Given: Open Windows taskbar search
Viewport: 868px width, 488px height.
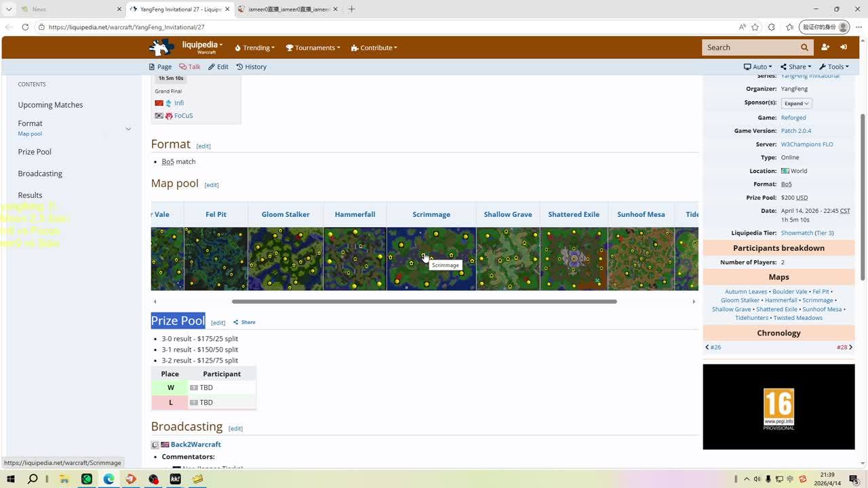Looking at the screenshot, I should tap(33, 479).
